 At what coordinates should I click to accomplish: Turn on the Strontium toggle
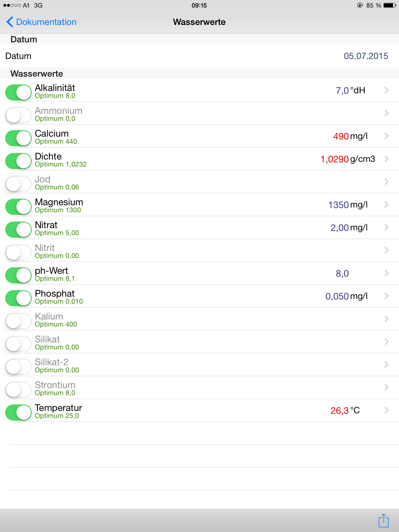(x=18, y=389)
